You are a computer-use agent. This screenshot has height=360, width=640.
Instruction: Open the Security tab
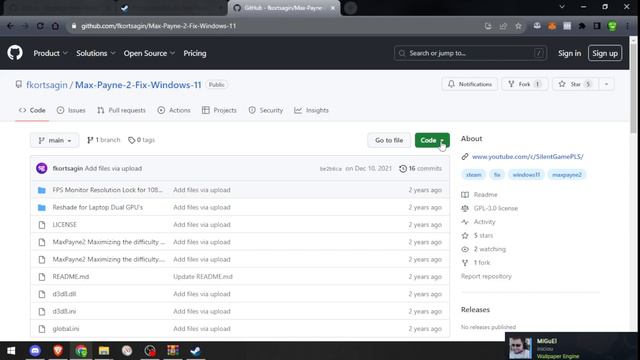click(266, 110)
